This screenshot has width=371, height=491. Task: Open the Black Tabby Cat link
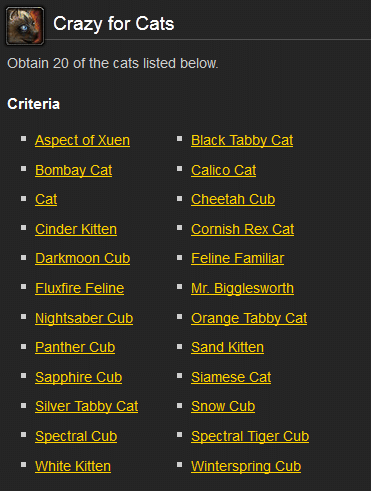pos(242,140)
